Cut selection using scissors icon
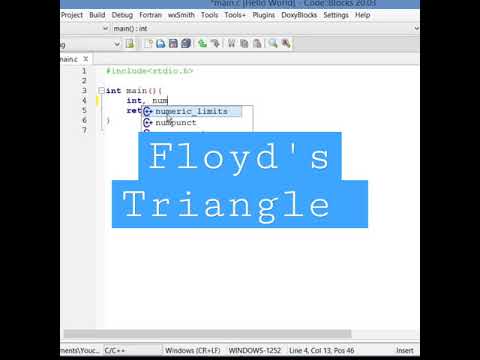This screenshot has width=480, height=360. click(x=231, y=43)
